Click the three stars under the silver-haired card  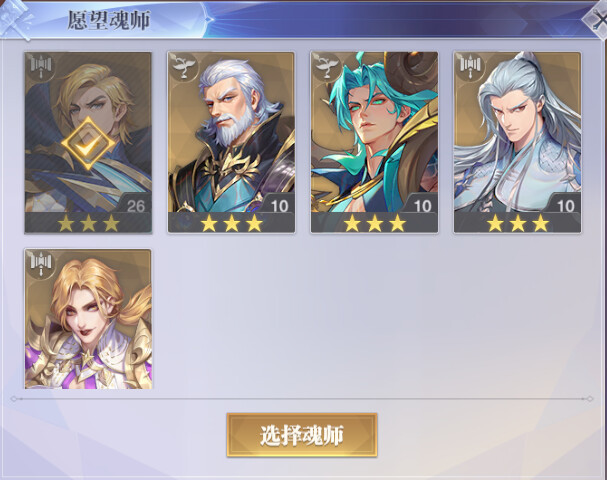pos(518,224)
